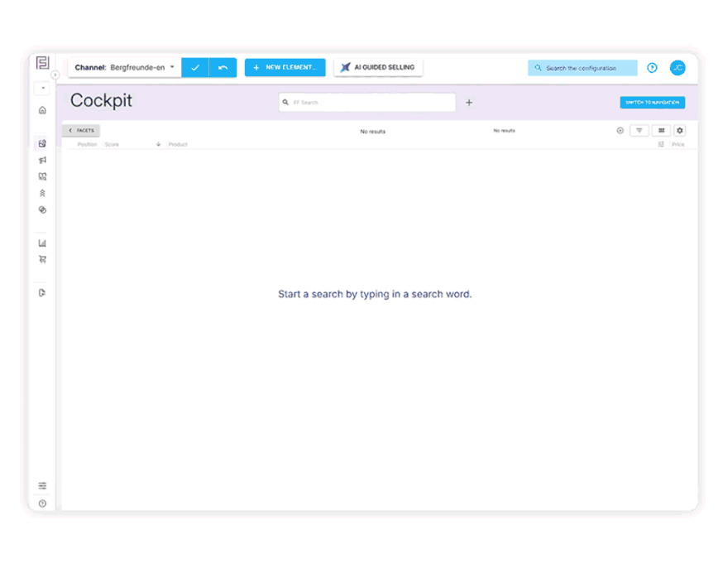728x568 pixels.
Task: Open the gear settings button in results toolbar
Action: [x=680, y=131]
